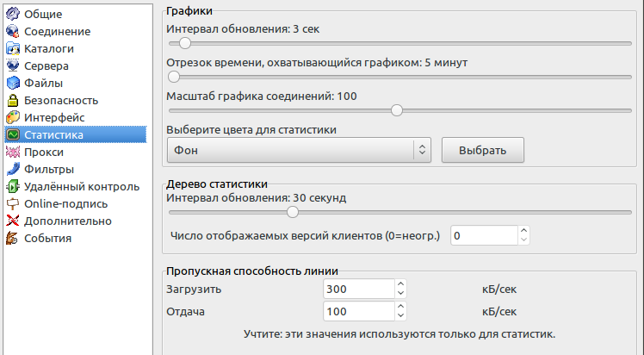
Task: Click the Загрузить bandwidth input field
Action: [359, 289]
